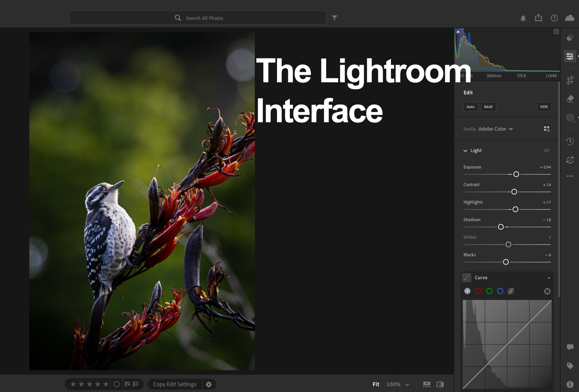Image resolution: width=579 pixels, height=392 pixels.
Task: Collapse the Light section chevron
Action: [465, 151]
